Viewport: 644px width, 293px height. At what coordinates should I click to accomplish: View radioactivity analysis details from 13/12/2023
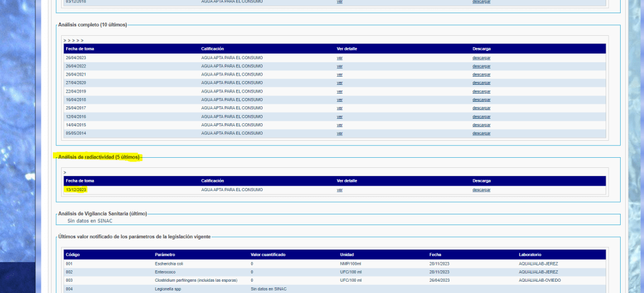(x=339, y=190)
